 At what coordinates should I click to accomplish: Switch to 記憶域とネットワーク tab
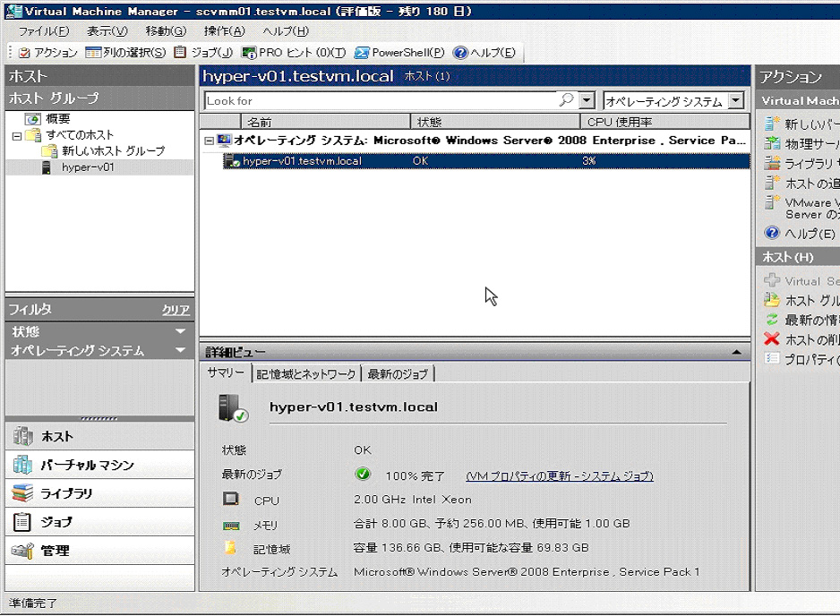[306, 374]
